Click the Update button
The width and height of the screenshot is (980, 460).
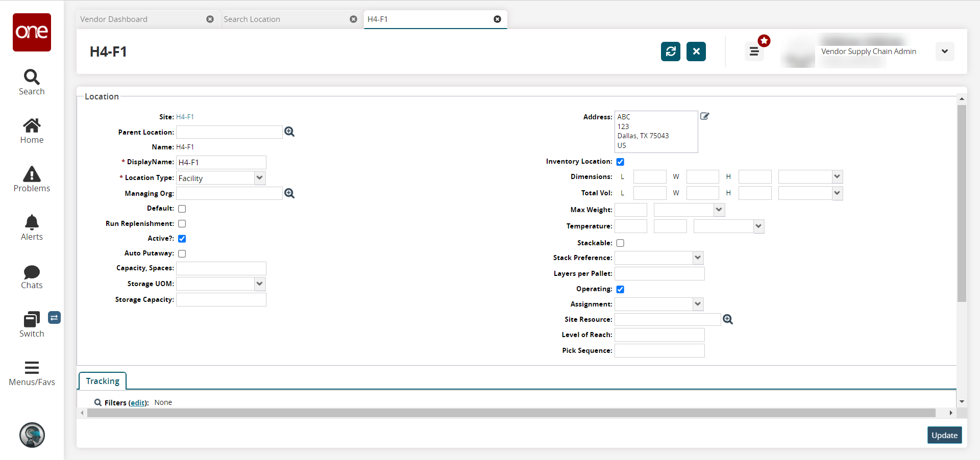(x=944, y=436)
